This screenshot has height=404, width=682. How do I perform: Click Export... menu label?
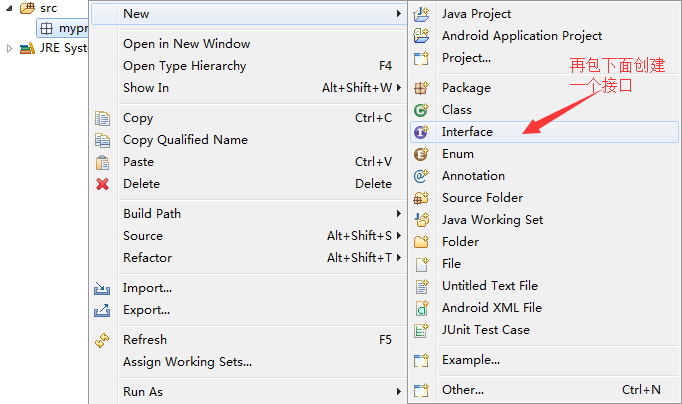click(x=147, y=310)
